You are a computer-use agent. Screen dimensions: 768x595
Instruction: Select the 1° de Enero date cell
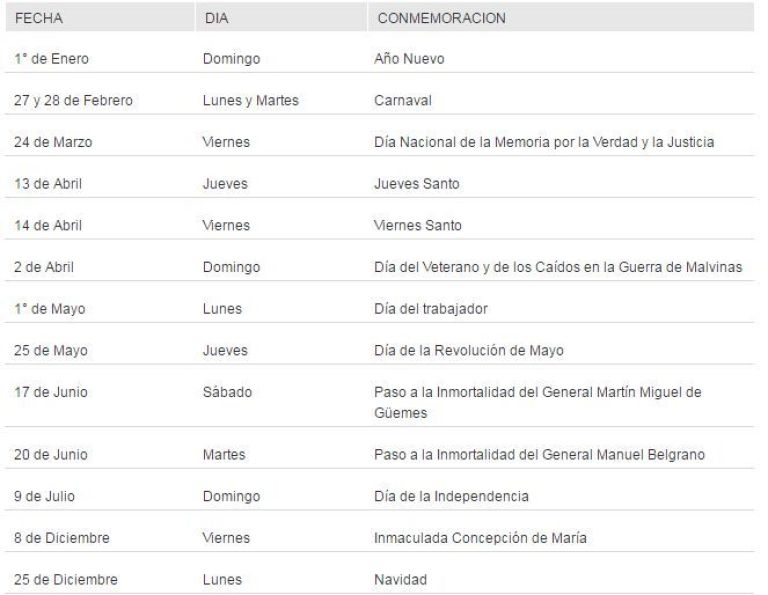pos(51,59)
